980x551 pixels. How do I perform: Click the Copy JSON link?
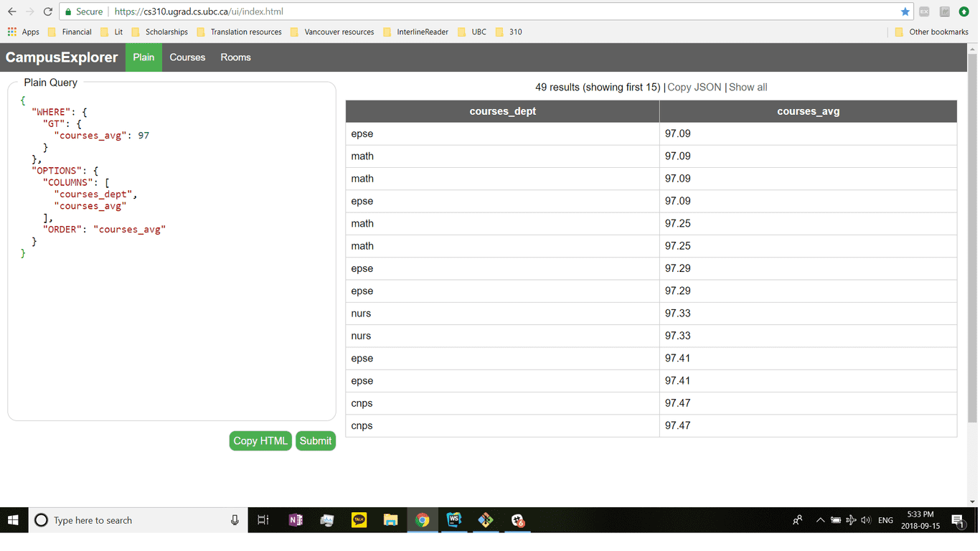[694, 87]
